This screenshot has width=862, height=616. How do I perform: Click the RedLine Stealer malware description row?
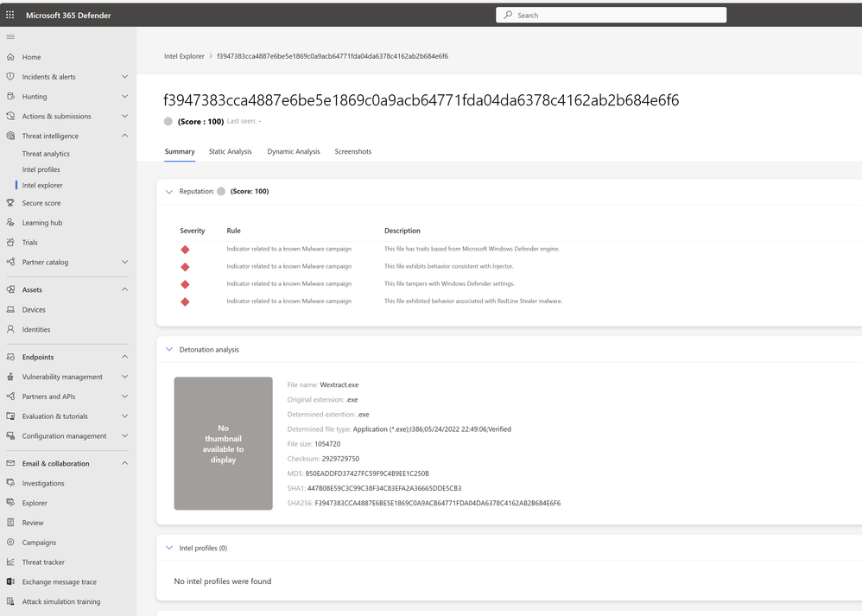[x=473, y=302]
